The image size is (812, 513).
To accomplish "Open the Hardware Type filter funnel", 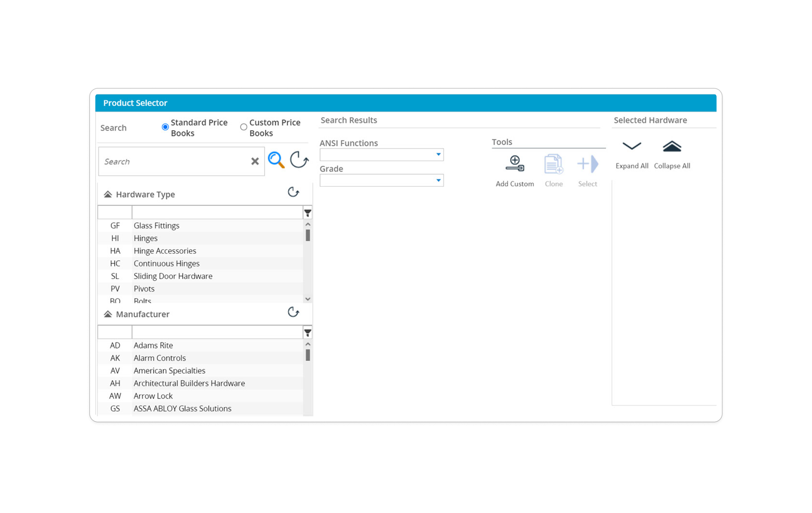I will coord(307,213).
